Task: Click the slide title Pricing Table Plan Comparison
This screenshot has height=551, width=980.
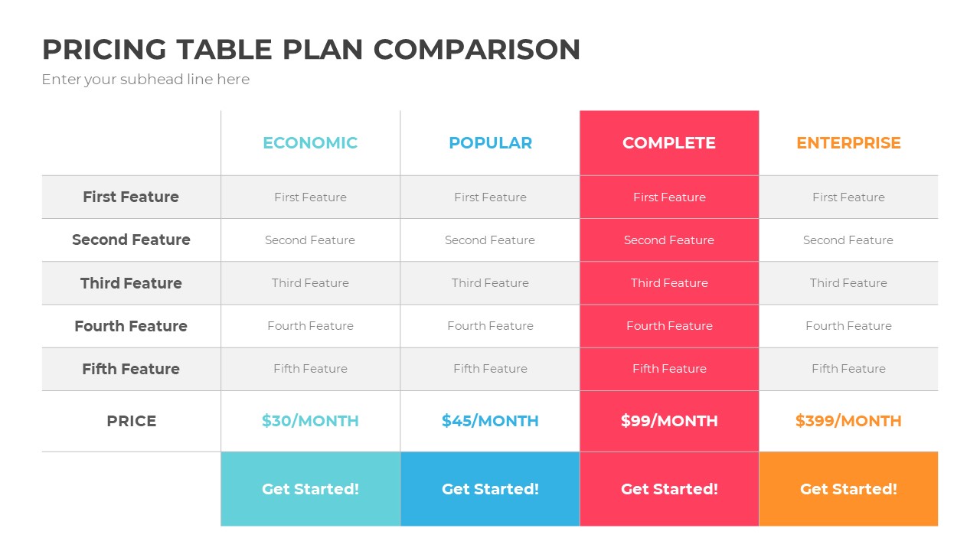Action: tap(311, 50)
